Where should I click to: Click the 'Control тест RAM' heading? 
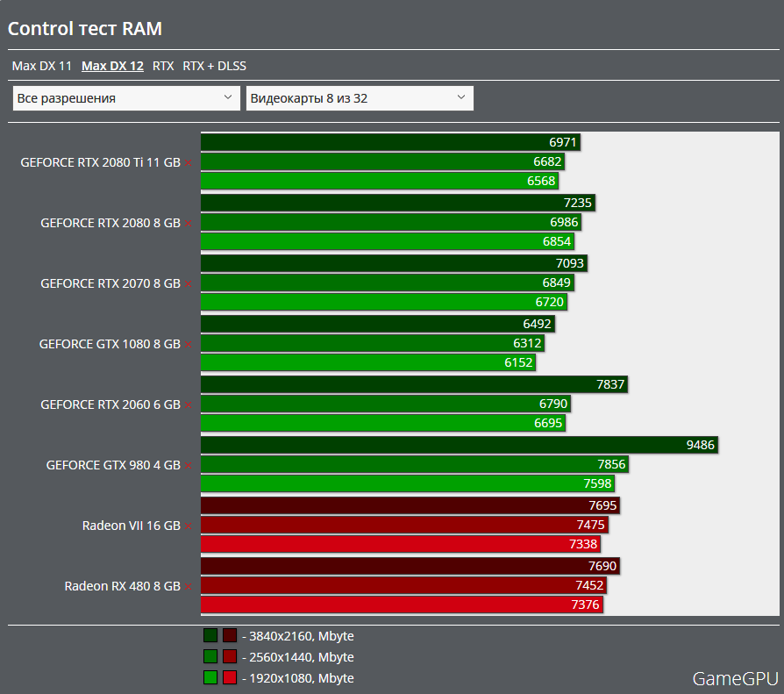(85, 29)
